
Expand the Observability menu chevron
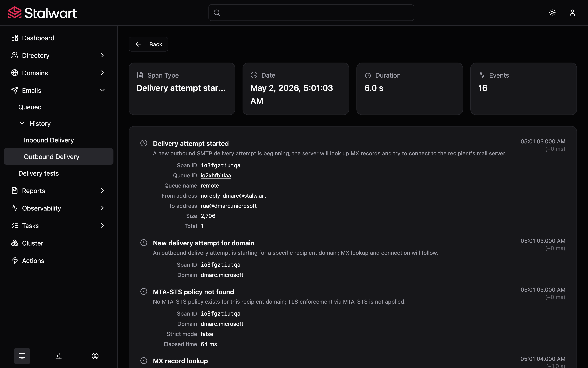102,208
